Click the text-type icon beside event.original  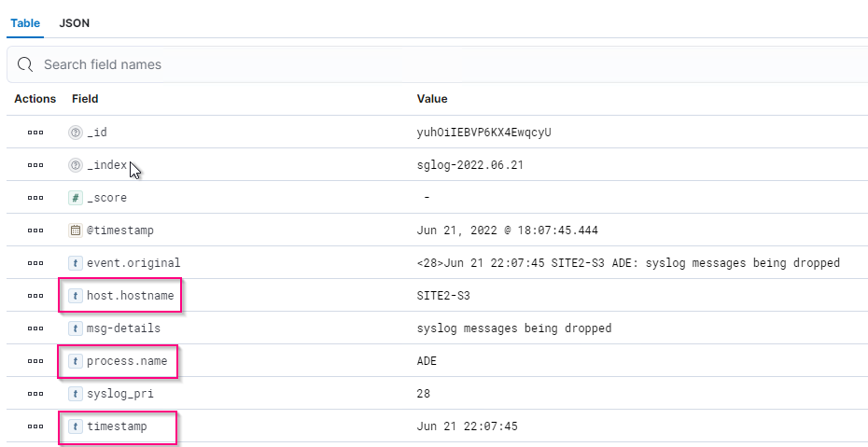(x=76, y=263)
